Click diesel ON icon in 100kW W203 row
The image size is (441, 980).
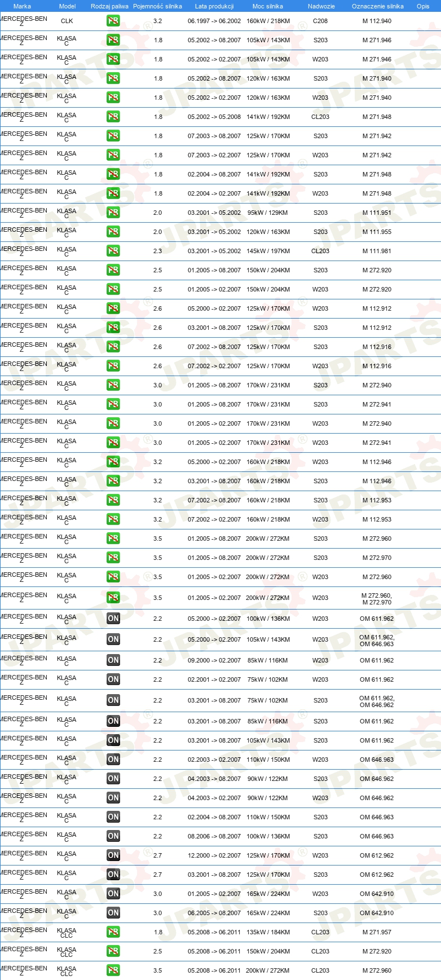pos(113,619)
